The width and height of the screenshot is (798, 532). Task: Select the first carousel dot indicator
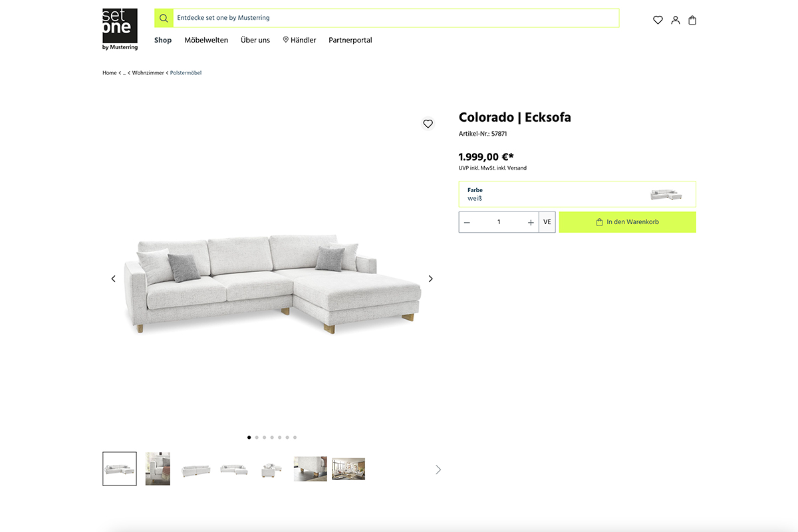click(249, 438)
